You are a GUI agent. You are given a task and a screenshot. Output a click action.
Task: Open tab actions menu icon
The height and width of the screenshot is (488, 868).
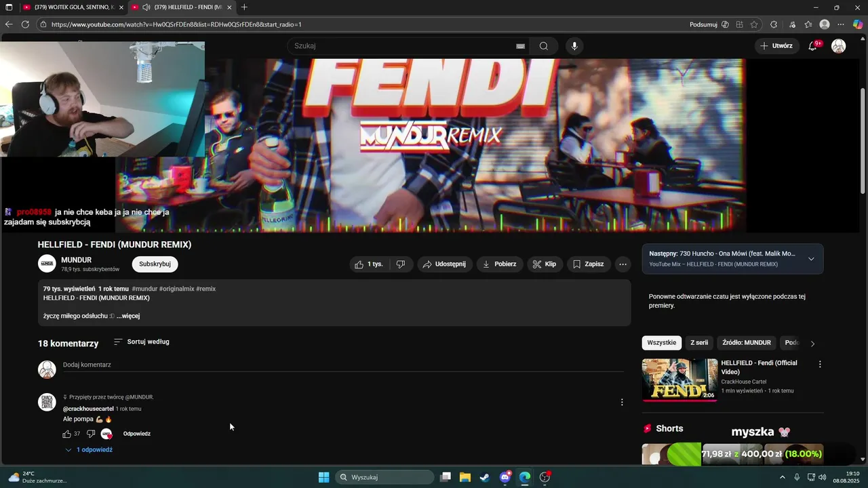click(9, 7)
